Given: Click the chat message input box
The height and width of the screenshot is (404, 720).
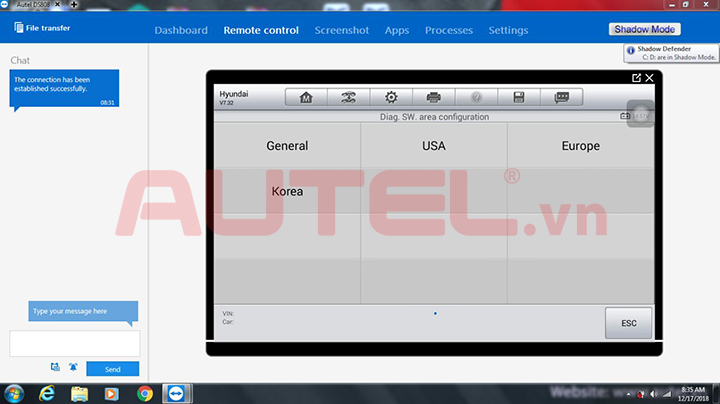Looking at the screenshot, I should (x=75, y=343).
